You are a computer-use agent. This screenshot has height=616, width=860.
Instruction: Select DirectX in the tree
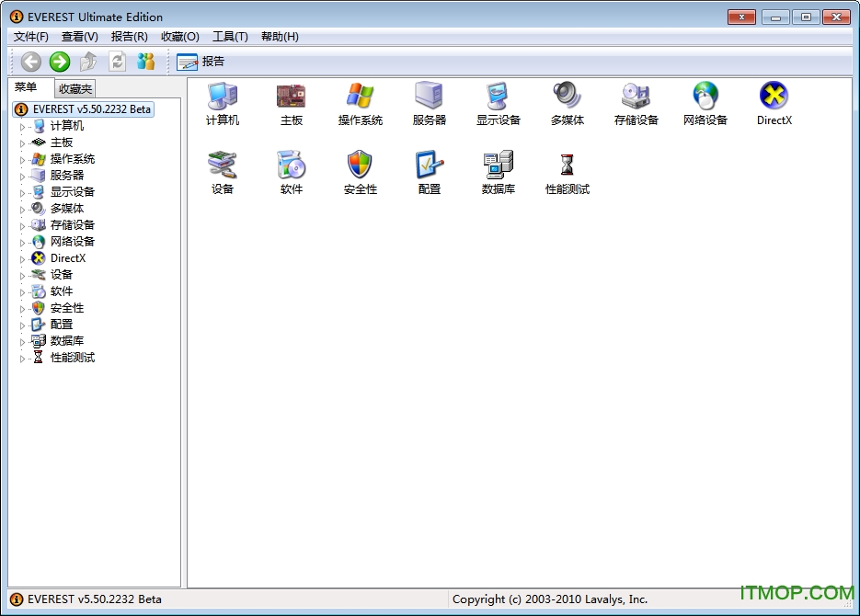(68, 258)
